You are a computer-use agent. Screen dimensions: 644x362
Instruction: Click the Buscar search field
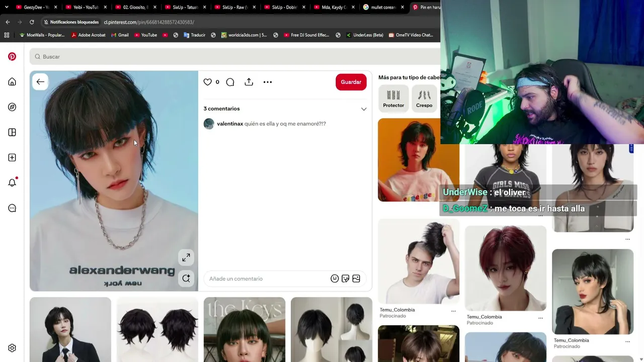[x=235, y=57]
